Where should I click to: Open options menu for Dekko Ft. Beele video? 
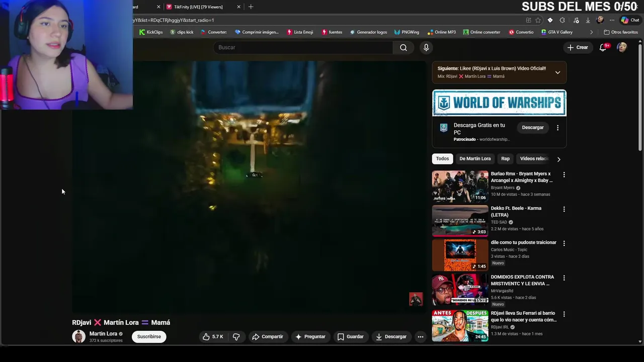click(x=564, y=209)
